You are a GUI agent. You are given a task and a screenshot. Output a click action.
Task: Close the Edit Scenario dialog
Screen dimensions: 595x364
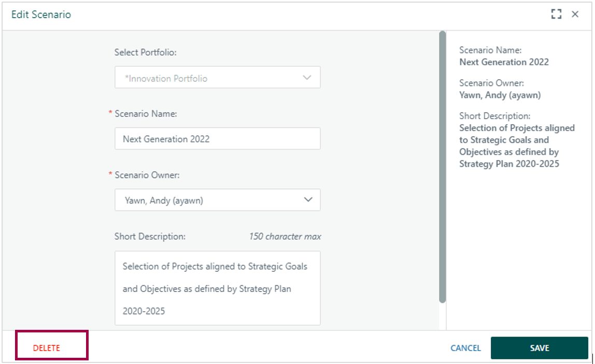pos(575,14)
